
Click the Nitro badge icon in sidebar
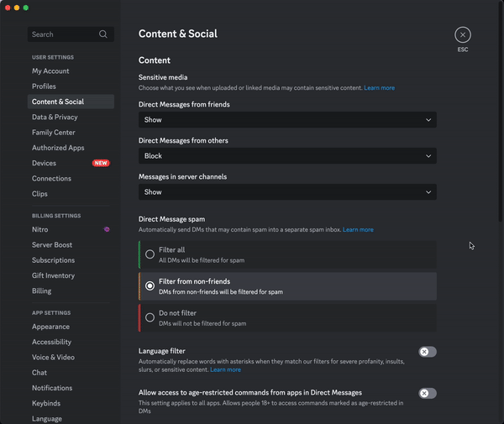(107, 229)
